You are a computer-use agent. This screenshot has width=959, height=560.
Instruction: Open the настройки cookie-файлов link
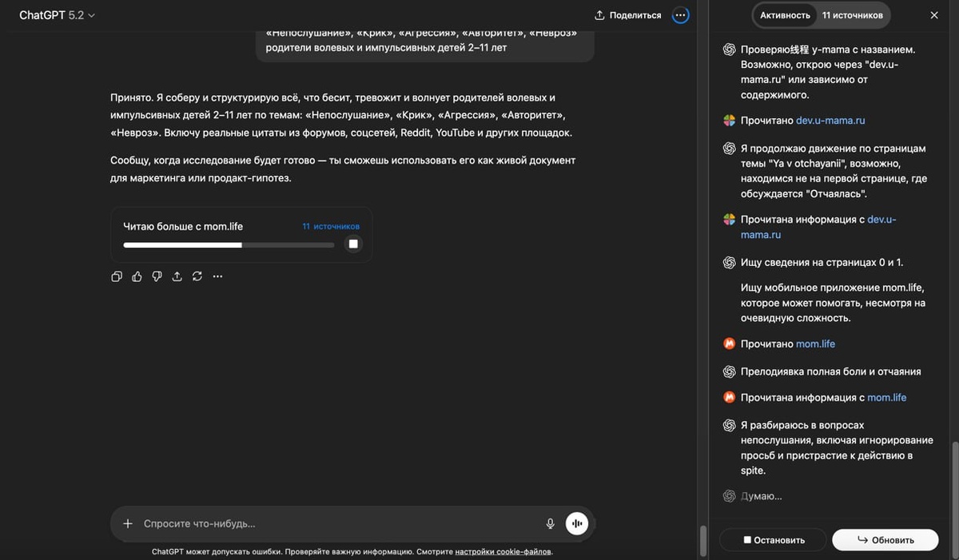click(503, 551)
